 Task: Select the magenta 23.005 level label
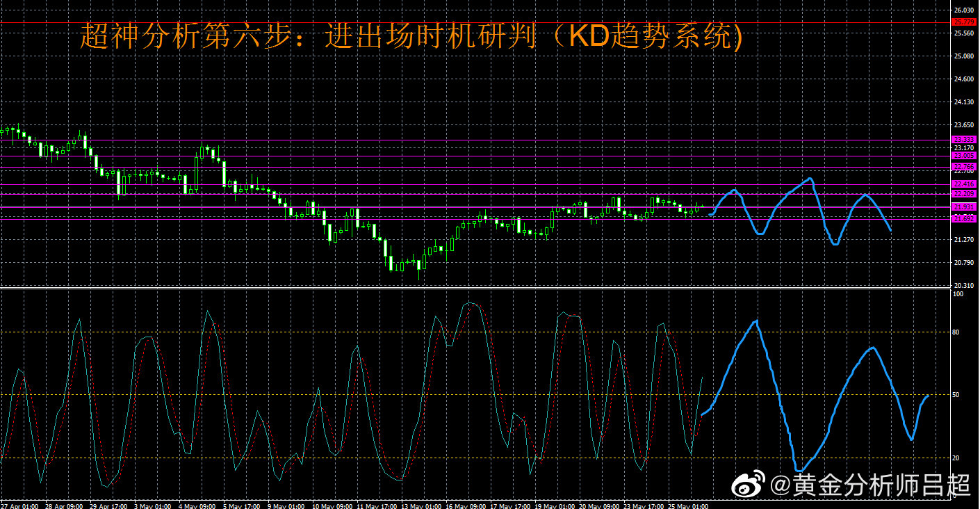click(x=964, y=156)
